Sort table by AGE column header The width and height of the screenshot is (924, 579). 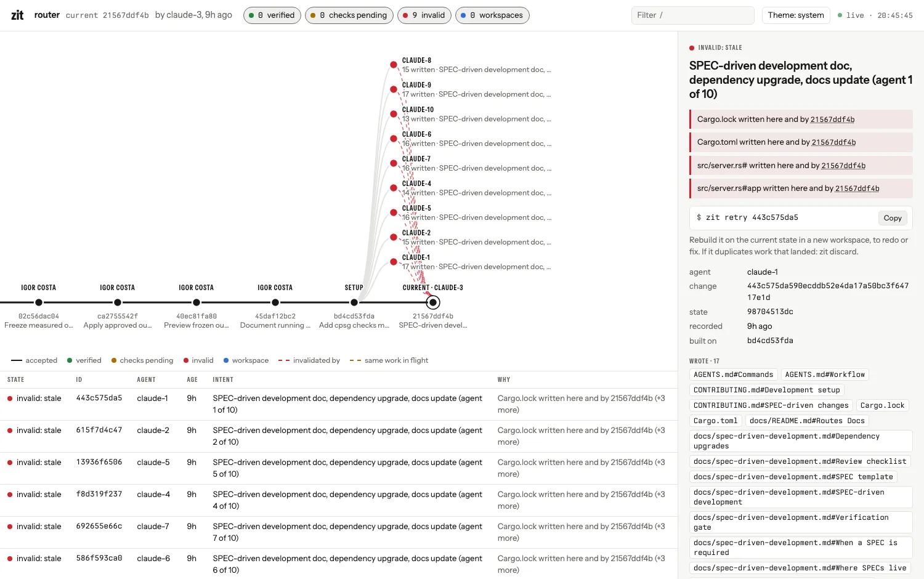(192, 380)
